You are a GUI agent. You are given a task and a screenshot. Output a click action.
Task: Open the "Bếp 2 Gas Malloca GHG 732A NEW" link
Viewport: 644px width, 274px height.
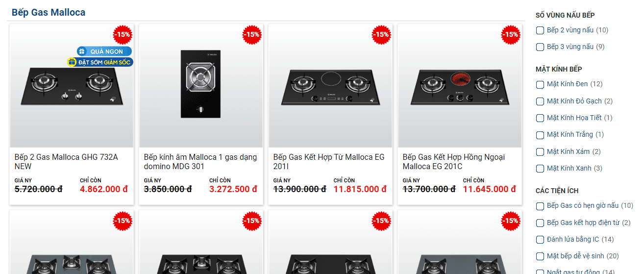pyautogui.click(x=66, y=162)
